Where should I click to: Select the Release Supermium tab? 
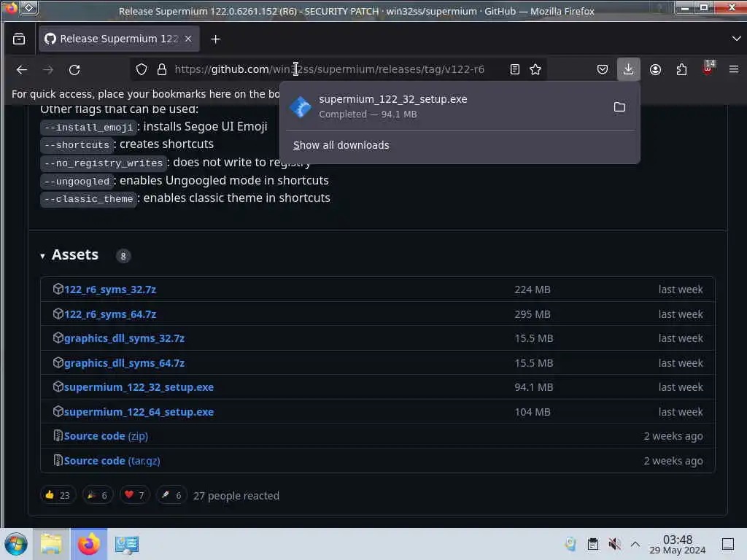point(119,39)
